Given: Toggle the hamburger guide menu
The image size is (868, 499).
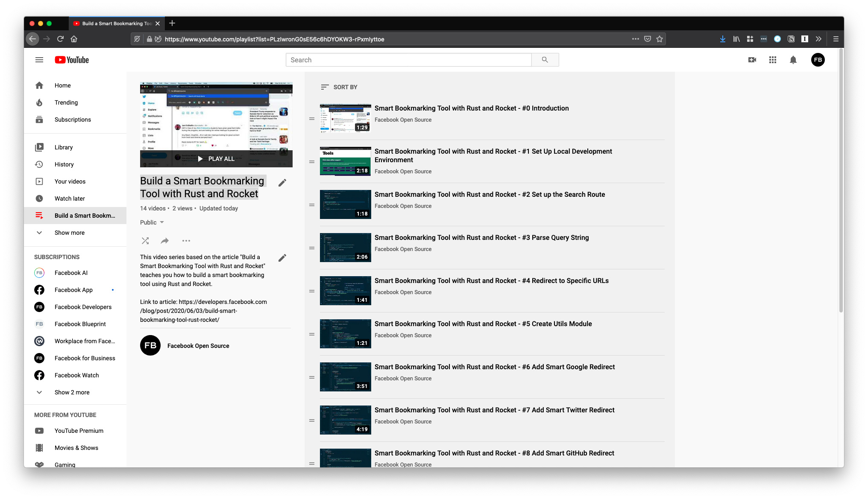Looking at the screenshot, I should coord(39,60).
